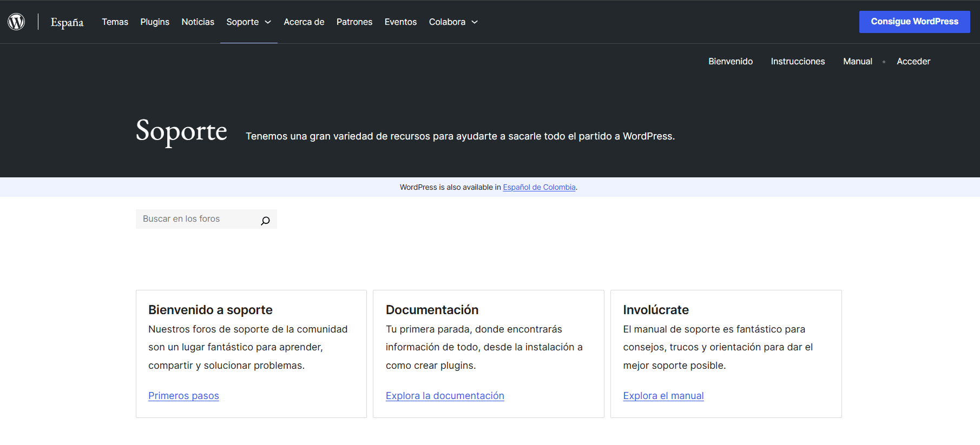Click the 'Tenemos una gran variedad' tagline text

pos(461,136)
